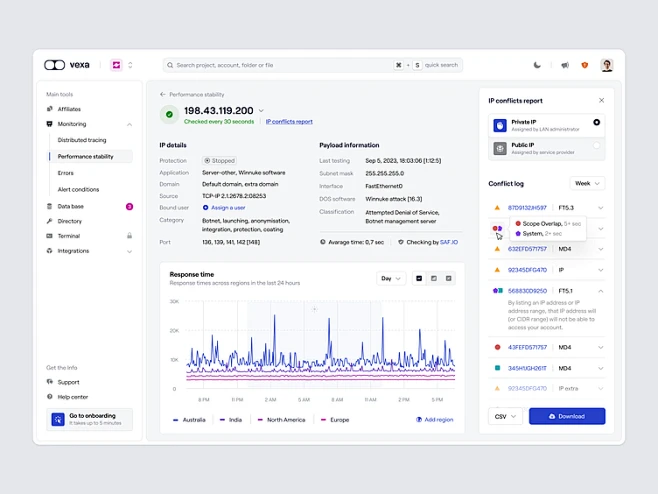Click the Terminal lock icon

[129, 236]
